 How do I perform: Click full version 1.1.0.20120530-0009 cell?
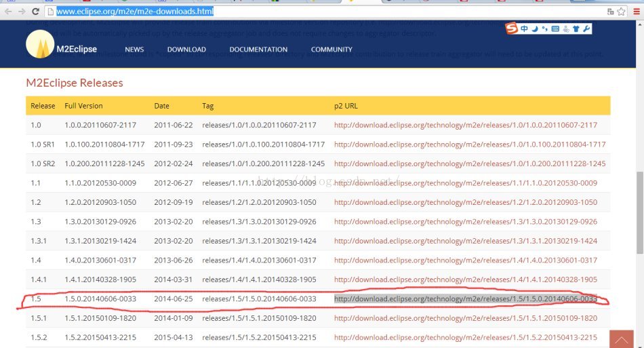click(100, 183)
